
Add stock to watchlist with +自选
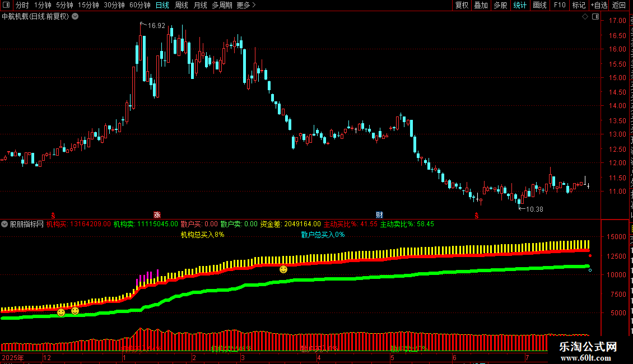point(599,5)
